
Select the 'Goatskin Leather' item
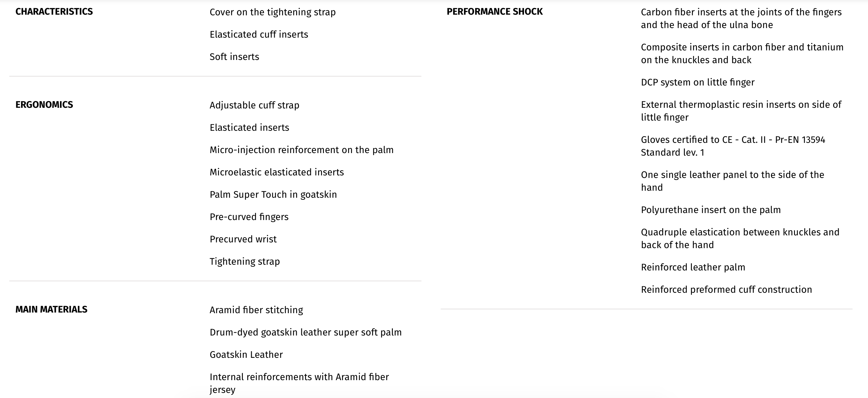(246, 355)
